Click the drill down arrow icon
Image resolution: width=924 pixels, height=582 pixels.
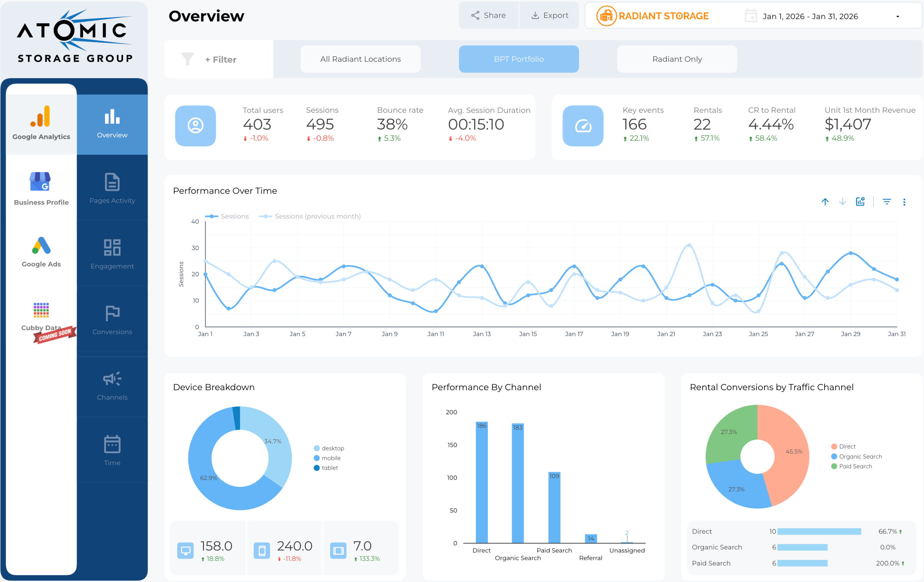(842, 202)
